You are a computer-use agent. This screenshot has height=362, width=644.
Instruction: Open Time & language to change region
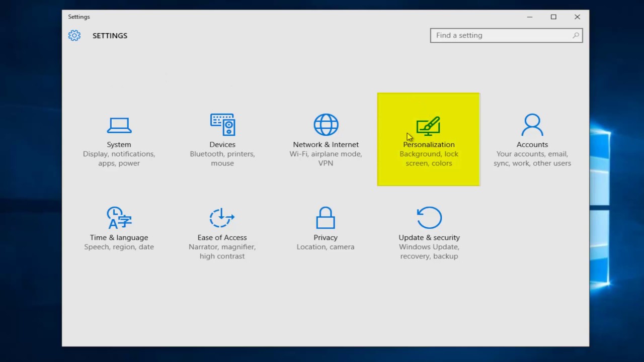(x=119, y=237)
